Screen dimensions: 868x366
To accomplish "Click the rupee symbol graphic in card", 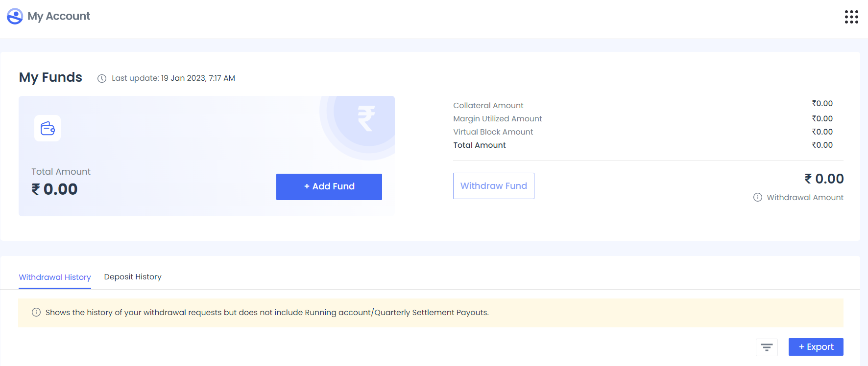I will [366, 118].
